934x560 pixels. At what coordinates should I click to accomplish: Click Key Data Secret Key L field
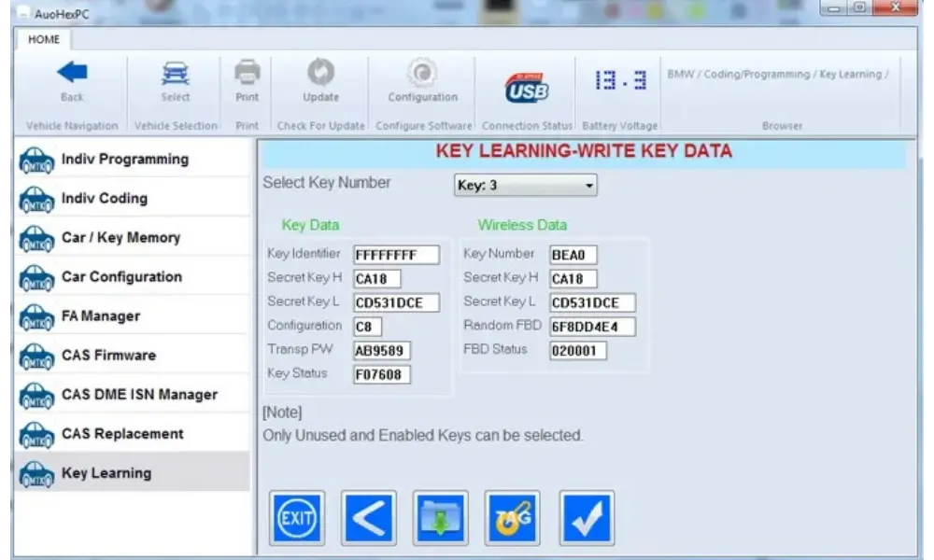point(396,302)
